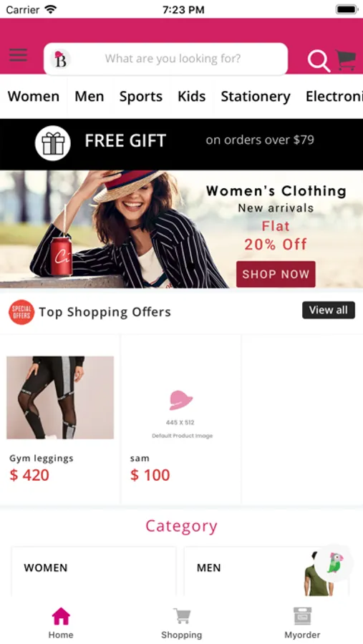Screen dimensions: 363x644
Task: Open the Gym leggings product image
Action: tap(60, 398)
